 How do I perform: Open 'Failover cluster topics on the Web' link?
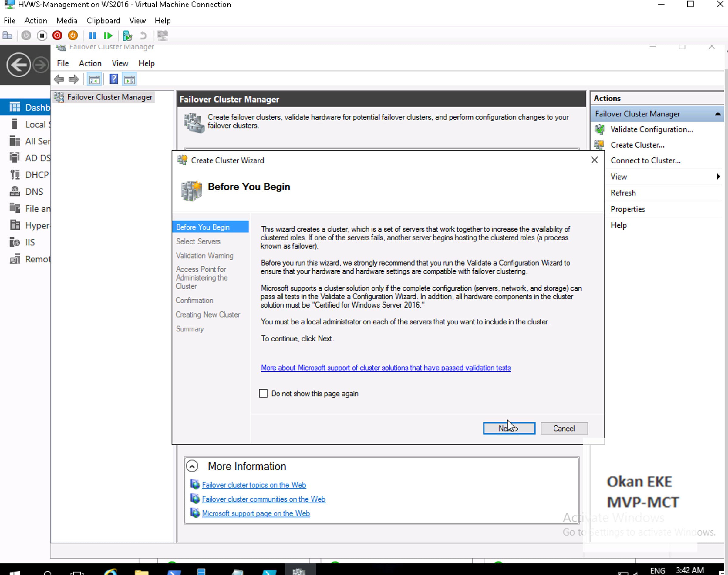click(x=254, y=485)
